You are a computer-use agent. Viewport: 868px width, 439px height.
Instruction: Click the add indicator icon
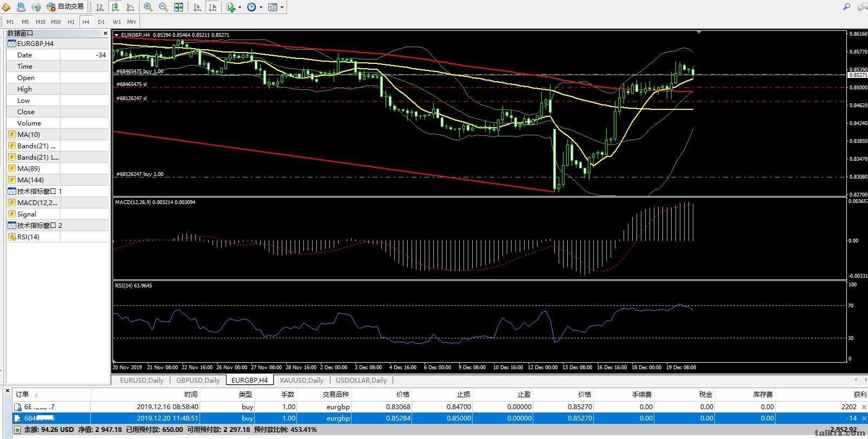tap(231, 7)
